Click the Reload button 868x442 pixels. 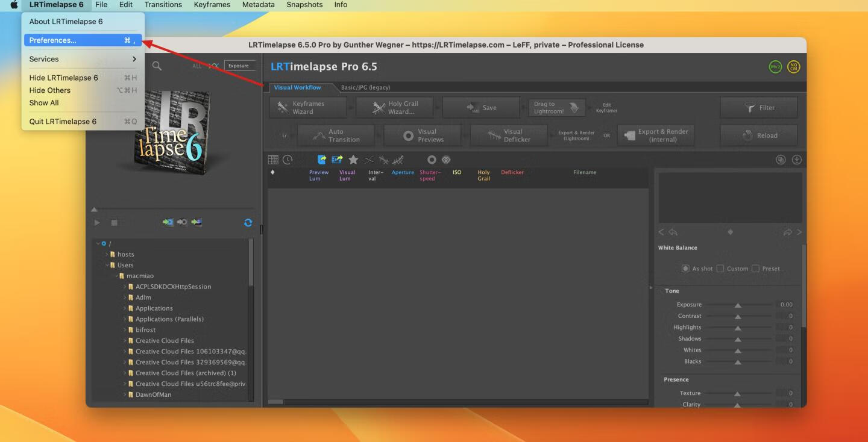759,135
